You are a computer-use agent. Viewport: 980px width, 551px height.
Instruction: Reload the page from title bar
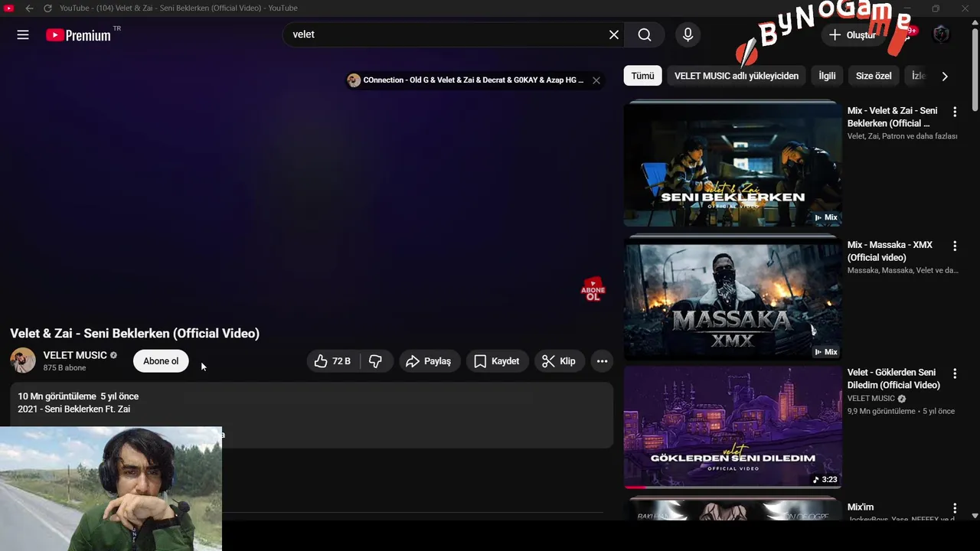point(47,8)
